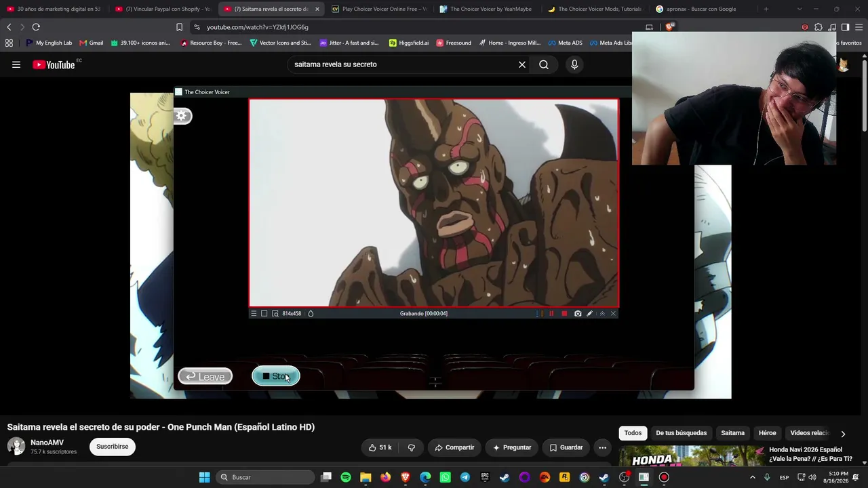Click the Compartir share button

pos(454,447)
